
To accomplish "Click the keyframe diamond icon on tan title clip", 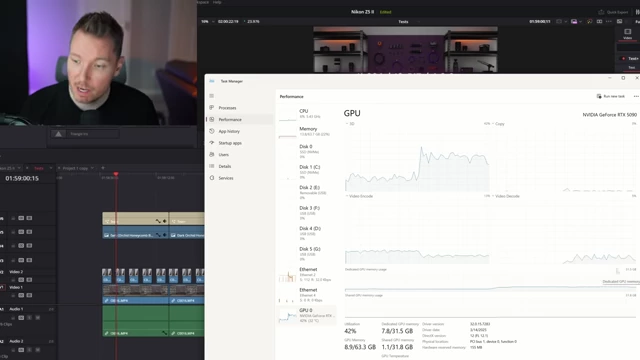I will (x=165, y=221).
